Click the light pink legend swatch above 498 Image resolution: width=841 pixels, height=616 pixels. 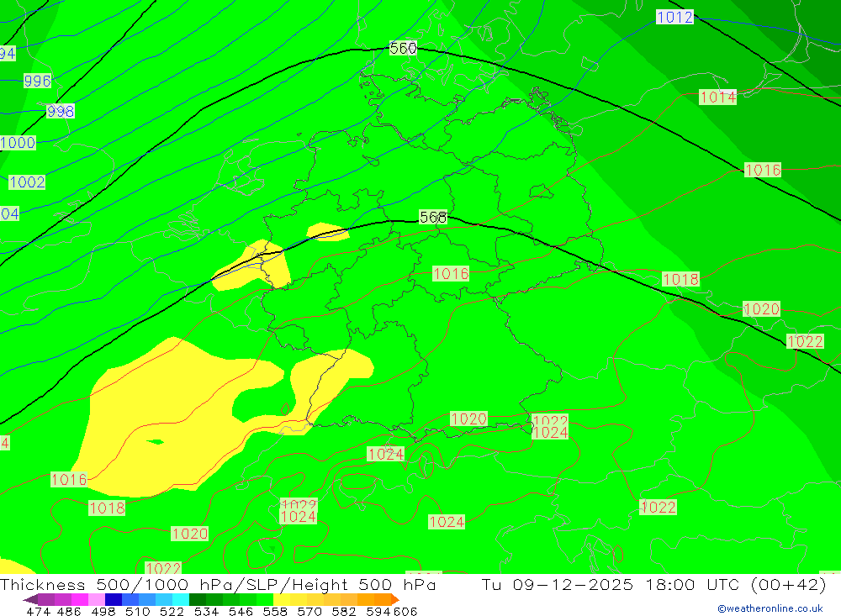95,599
